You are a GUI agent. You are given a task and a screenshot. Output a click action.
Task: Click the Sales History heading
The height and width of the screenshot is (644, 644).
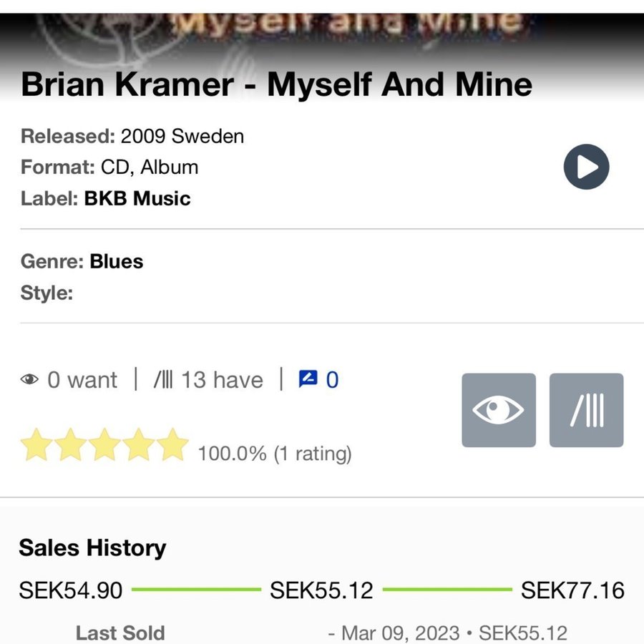(92, 547)
